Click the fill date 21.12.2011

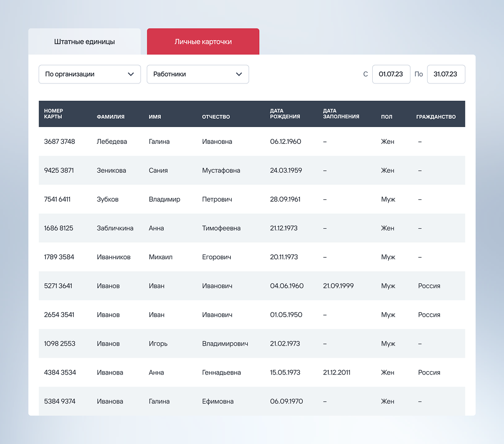336,373
